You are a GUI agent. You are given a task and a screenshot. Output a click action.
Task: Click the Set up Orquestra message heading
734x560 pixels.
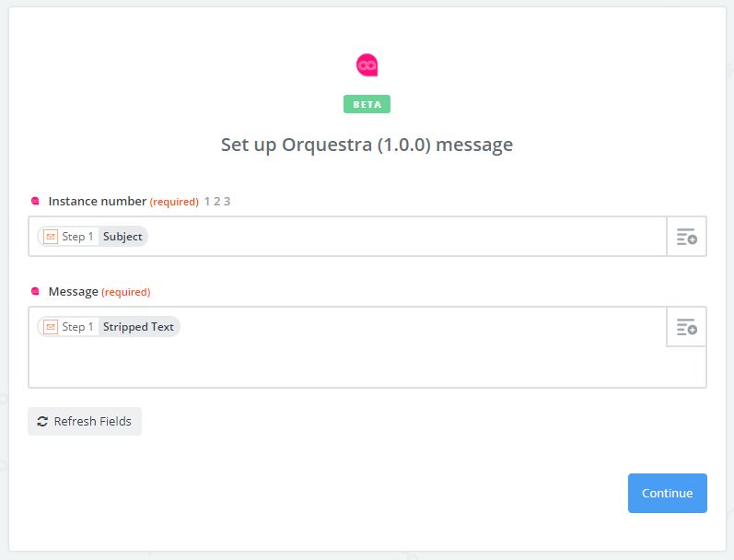(x=367, y=145)
